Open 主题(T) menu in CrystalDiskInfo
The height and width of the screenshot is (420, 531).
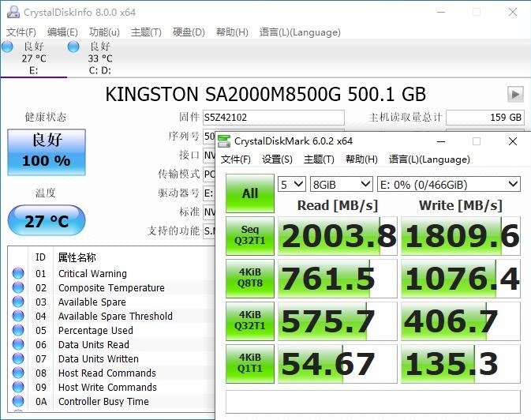click(x=146, y=32)
